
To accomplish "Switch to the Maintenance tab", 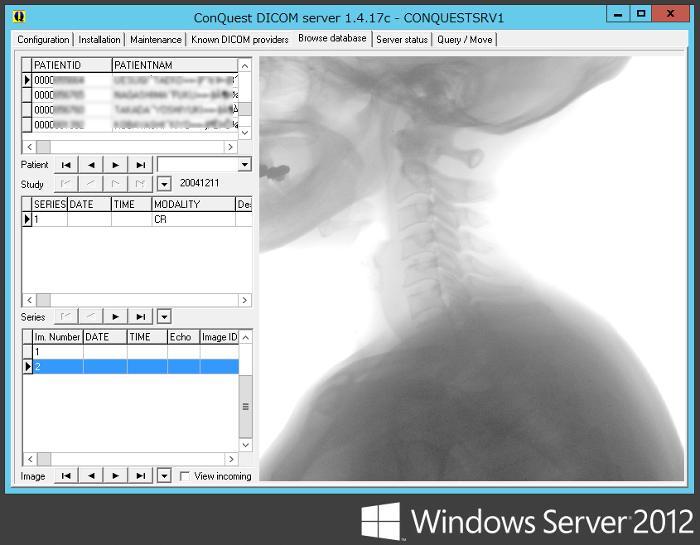I will pyautogui.click(x=155, y=40).
